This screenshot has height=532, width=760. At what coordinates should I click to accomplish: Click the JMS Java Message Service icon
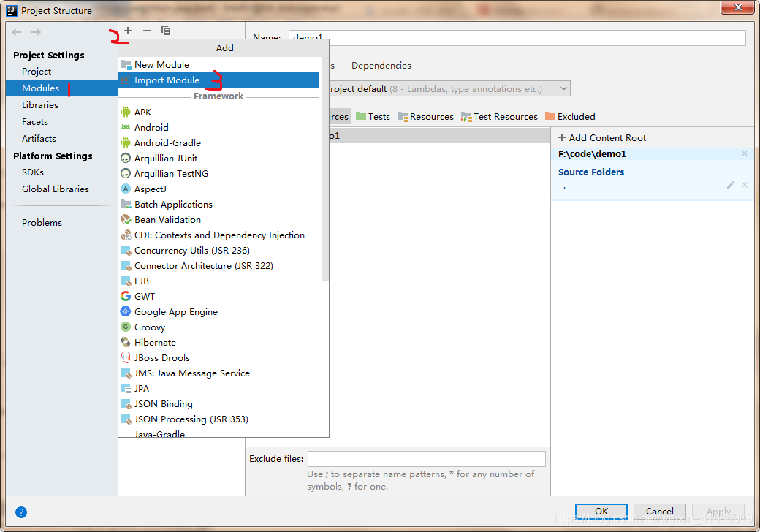126,373
